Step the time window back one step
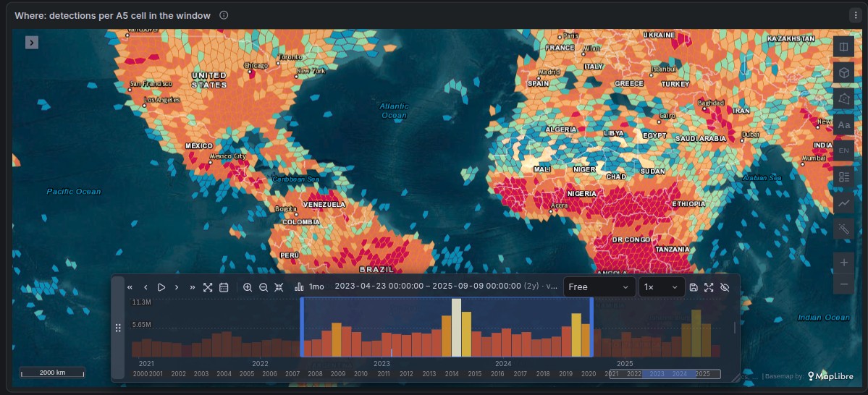Screen dimensions: 868x395 pyautogui.click(x=146, y=287)
